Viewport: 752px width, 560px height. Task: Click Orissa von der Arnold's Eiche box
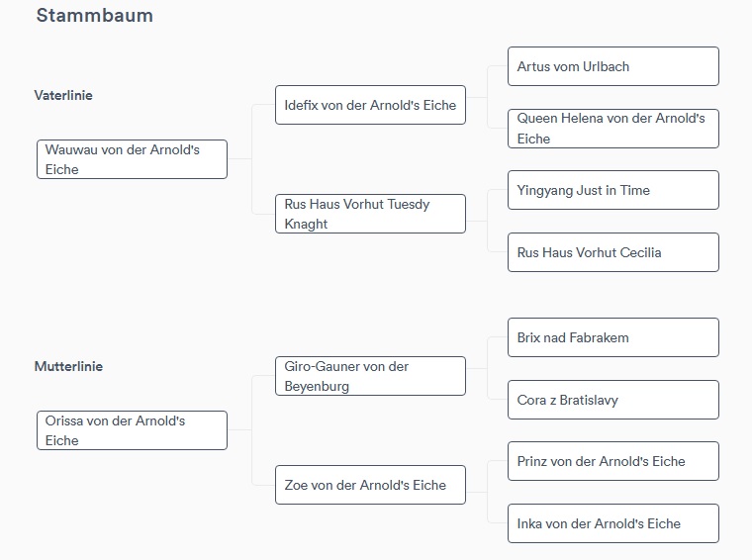132,430
